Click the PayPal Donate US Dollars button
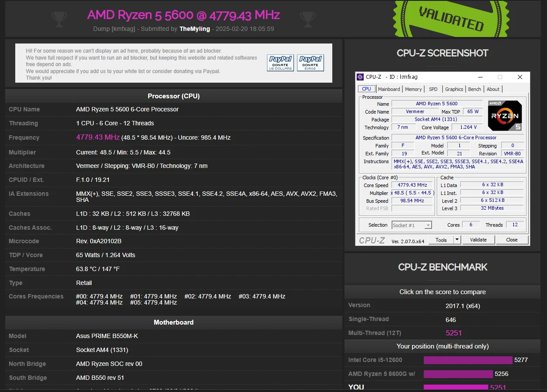Viewport: 547px width, 392px height. (280, 63)
